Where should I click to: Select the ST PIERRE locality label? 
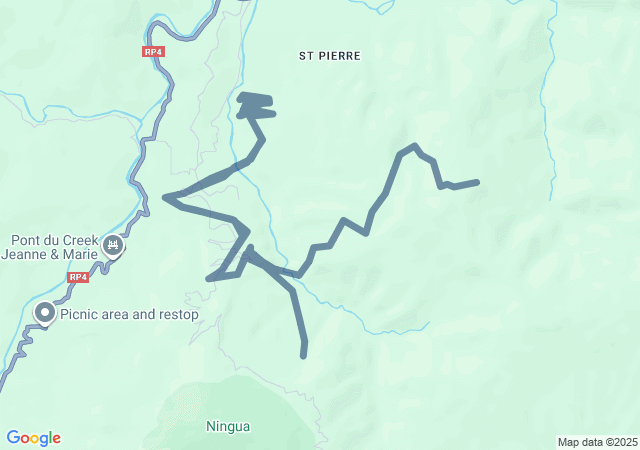(330, 56)
